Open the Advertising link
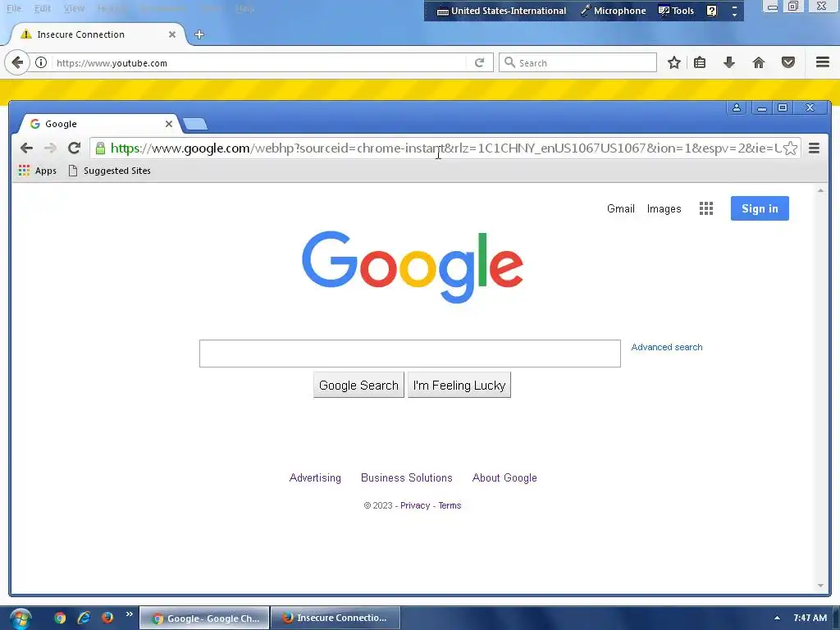This screenshot has width=840, height=630. click(x=315, y=478)
